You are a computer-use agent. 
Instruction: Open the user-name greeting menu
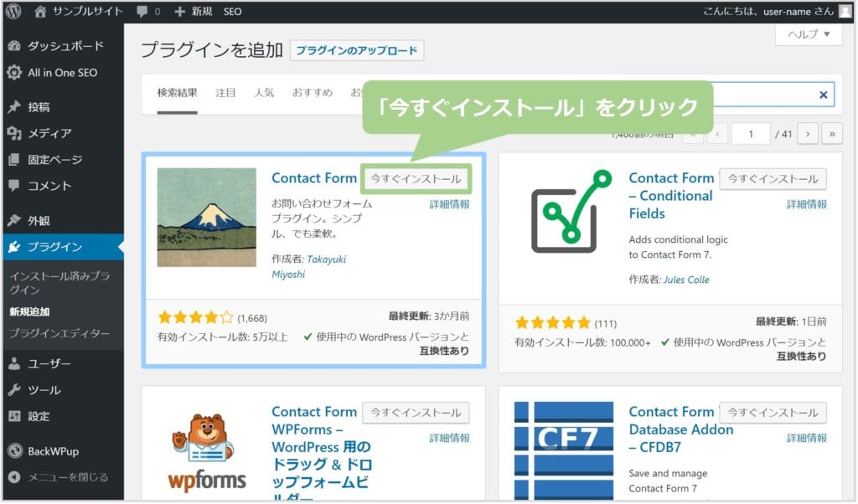[x=768, y=11]
